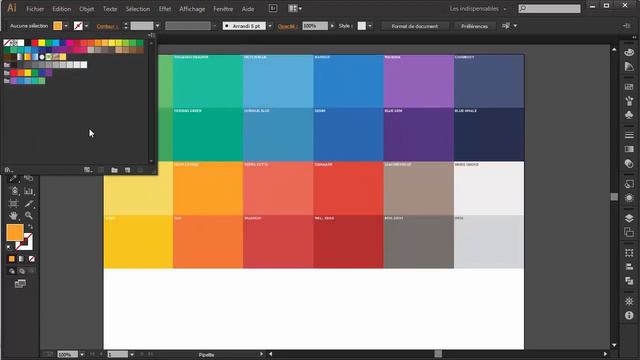Image resolution: width=640 pixels, height=360 pixels.
Task: Click the Préférences button
Action: click(x=474, y=26)
